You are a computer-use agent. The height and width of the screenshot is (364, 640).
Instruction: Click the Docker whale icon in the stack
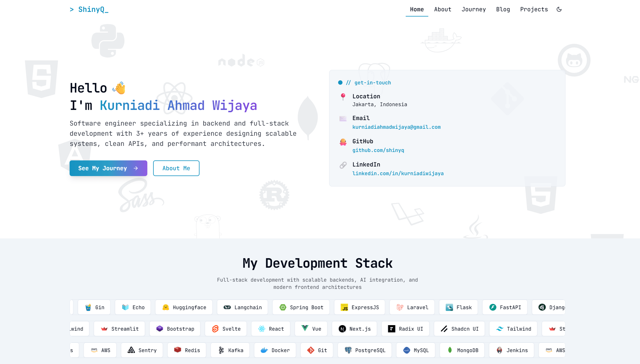(x=264, y=350)
